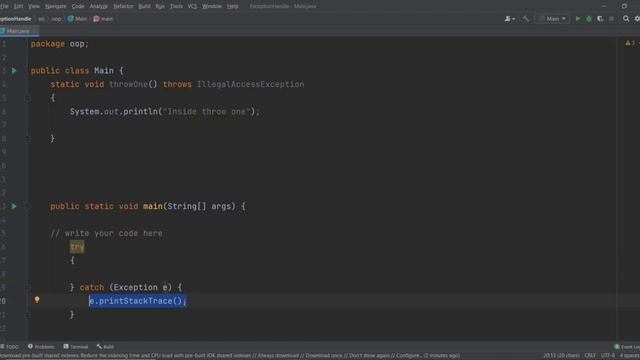Collapse throwOne method body fold marker

tap(27, 98)
